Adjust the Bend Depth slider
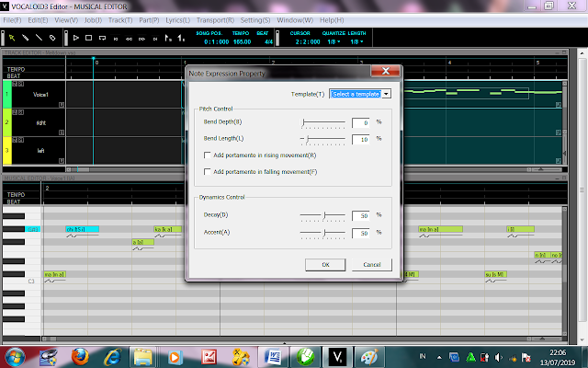Screen dimensions: 588x368 pos(303,122)
